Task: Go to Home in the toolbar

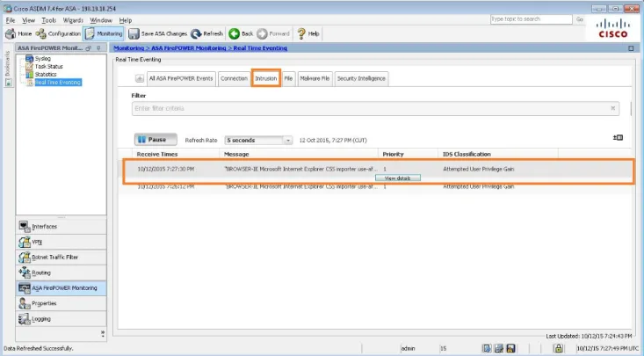Action: 18,33
